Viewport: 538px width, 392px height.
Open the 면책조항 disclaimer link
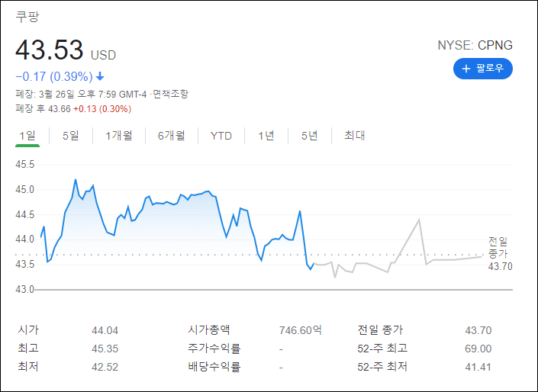pos(170,94)
